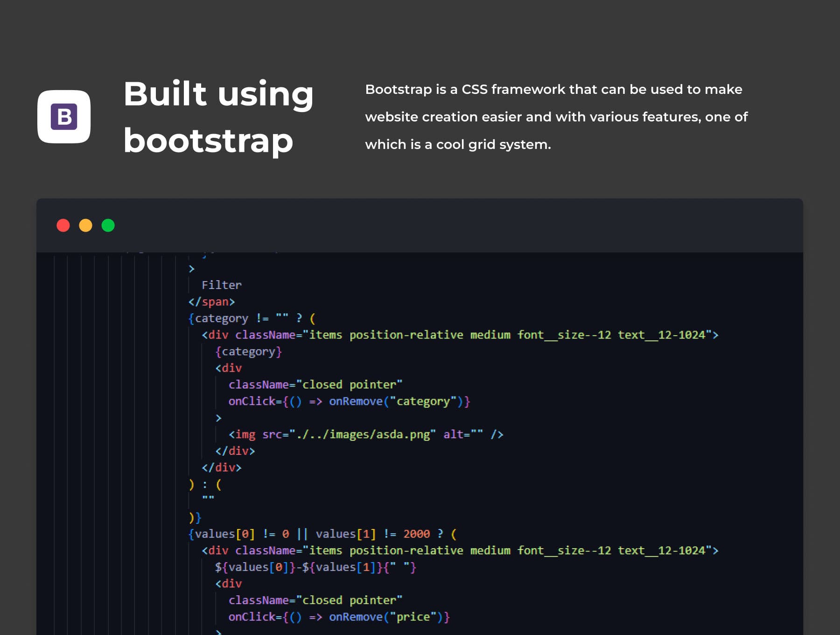
Task: Click the word "Filter" in code
Action: click(221, 285)
